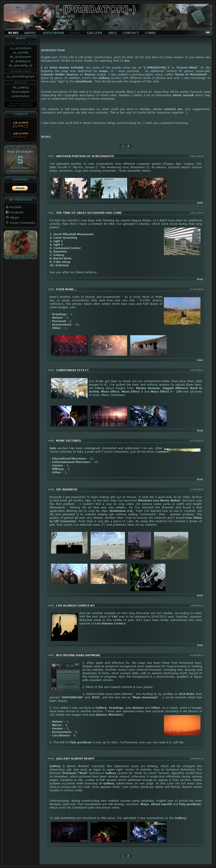Expand Christmass Effect post via MORE

coord(200,431)
